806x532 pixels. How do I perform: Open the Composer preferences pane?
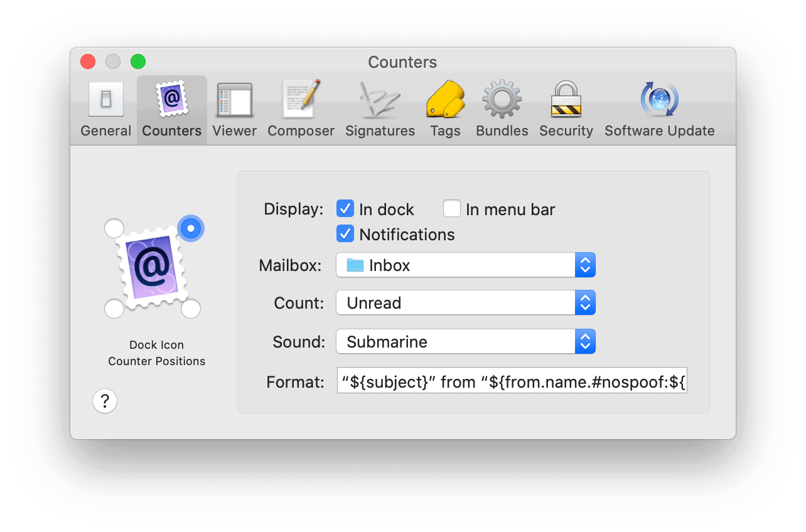(301, 110)
